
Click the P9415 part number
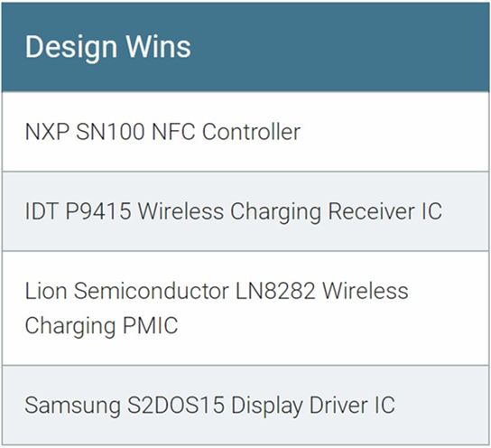click(98, 211)
